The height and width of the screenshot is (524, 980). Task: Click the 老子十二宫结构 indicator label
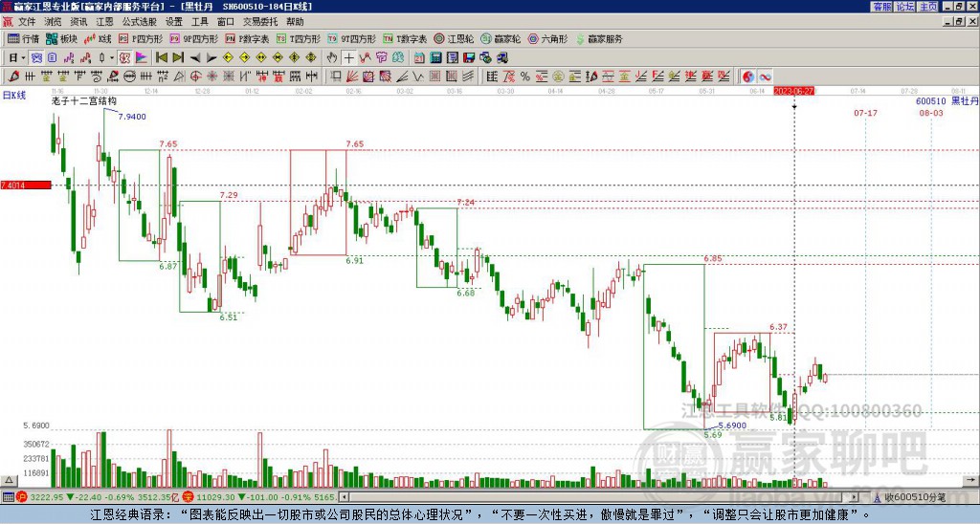(84, 100)
